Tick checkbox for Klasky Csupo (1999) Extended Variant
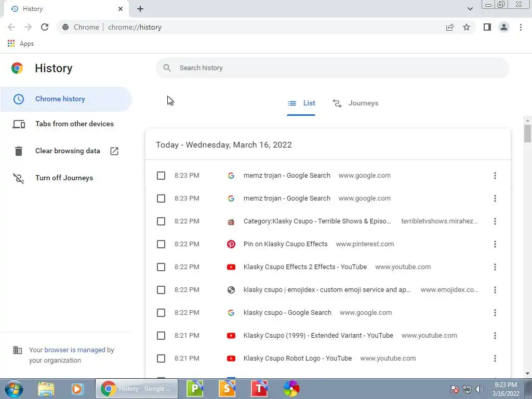This screenshot has width=532, height=399. coord(161,336)
